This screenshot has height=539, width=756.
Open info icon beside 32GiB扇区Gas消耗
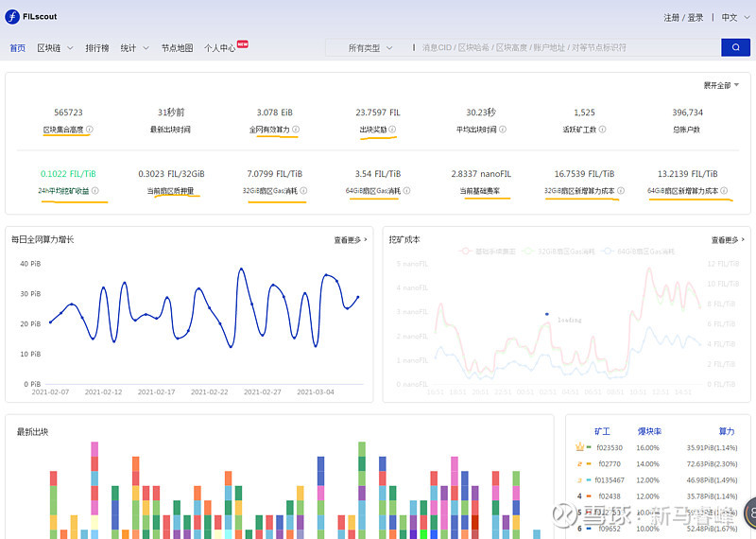pos(303,191)
